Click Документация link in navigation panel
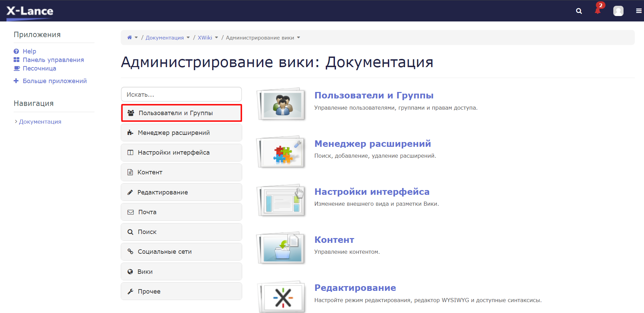 [40, 122]
